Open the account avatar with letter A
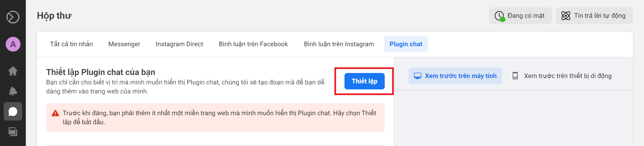Image resolution: width=644 pixels, height=146 pixels. pyautogui.click(x=13, y=44)
